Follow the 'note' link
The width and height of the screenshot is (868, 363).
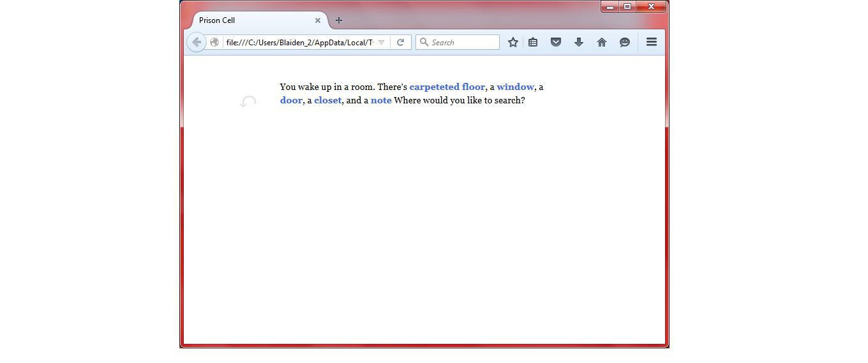pyautogui.click(x=381, y=100)
